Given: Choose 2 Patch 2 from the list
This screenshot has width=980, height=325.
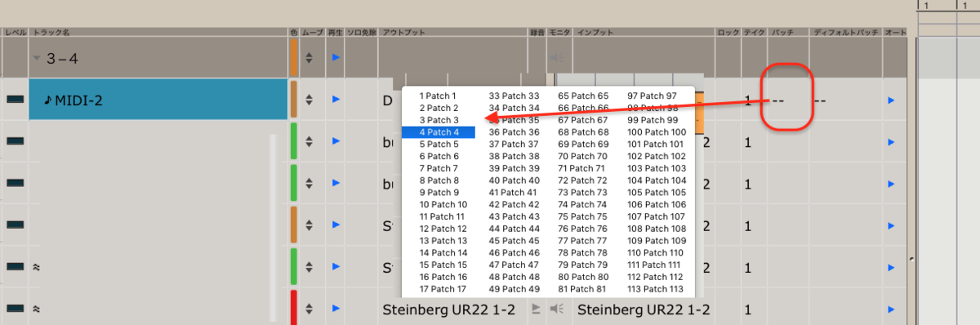Looking at the screenshot, I should (x=438, y=108).
